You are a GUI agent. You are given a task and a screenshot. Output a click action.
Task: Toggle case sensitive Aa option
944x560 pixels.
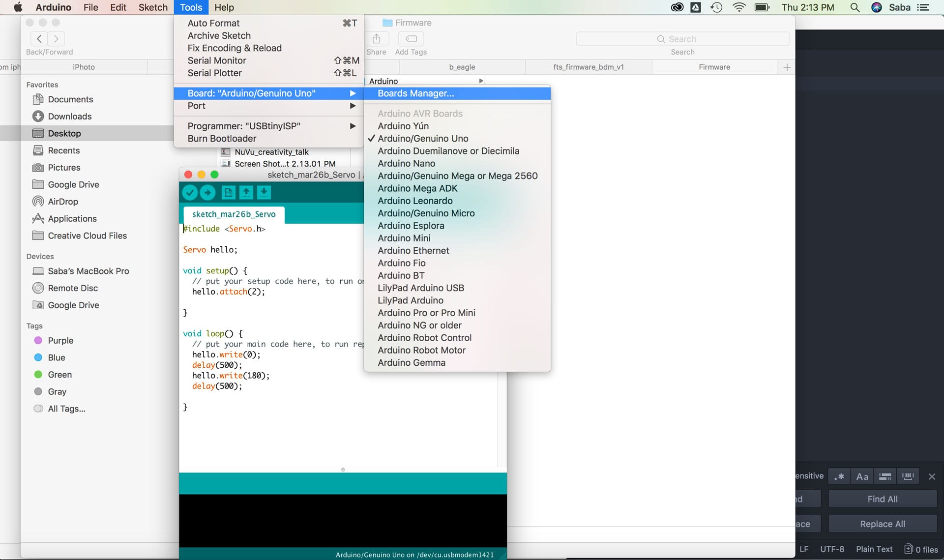pyautogui.click(x=862, y=476)
